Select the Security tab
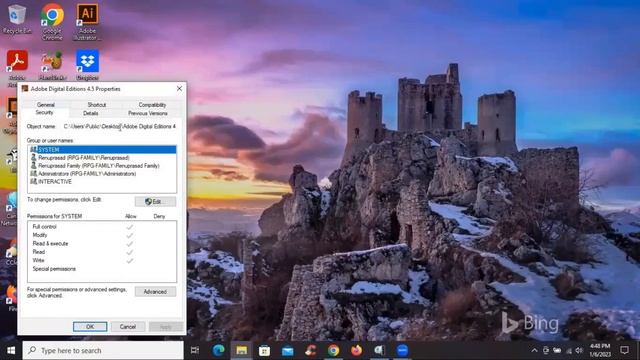 coord(44,113)
